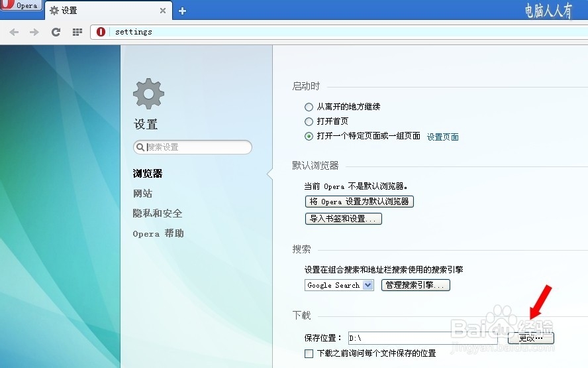Click the 保存位置 path field
Viewport: 588px width, 368px height.
tap(422, 338)
